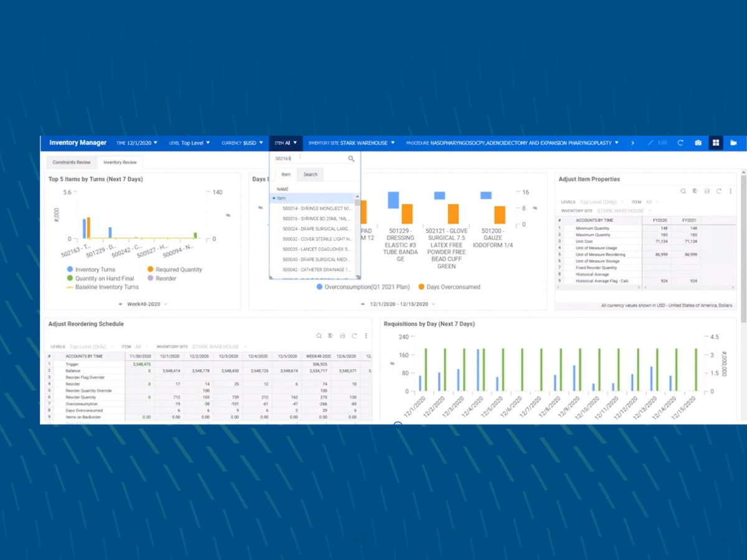Open the three-dot menu in Adjust Item Properties

[731, 190]
